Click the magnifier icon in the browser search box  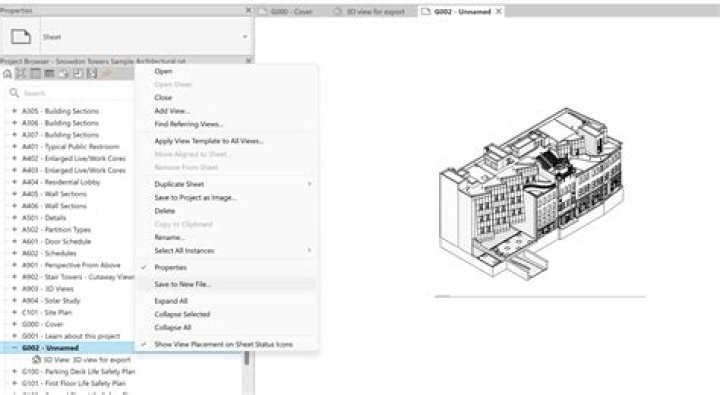click(14, 93)
